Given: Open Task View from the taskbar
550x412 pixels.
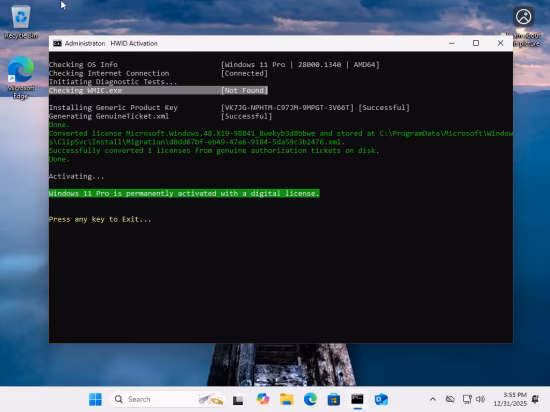Looking at the screenshot, I should coord(238,399).
